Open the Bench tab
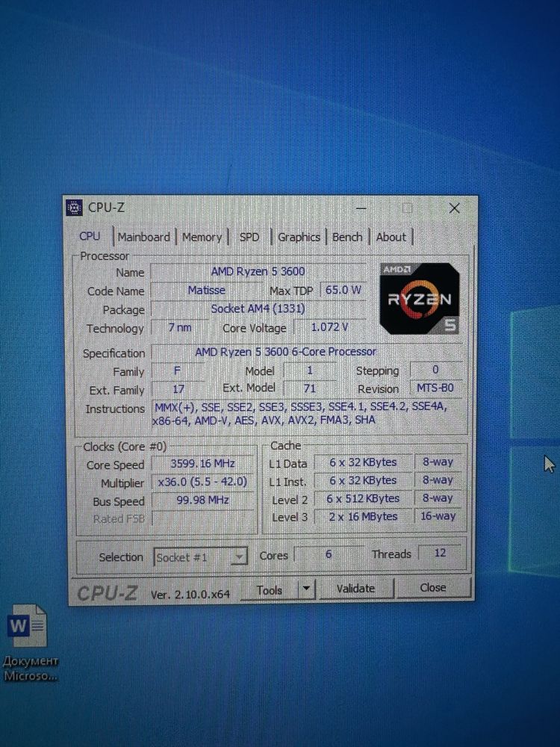This screenshot has height=747, width=560. pyautogui.click(x=347, y=237)
